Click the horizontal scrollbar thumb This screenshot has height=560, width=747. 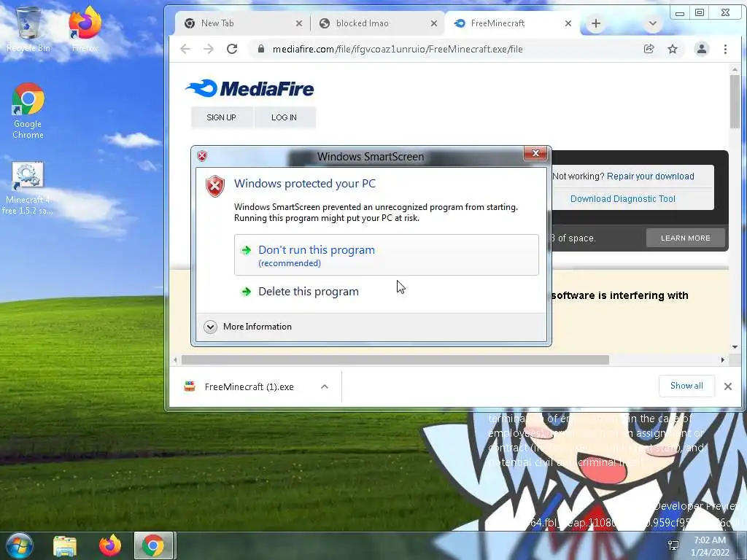pyautogui.click(x=395, y=360)
